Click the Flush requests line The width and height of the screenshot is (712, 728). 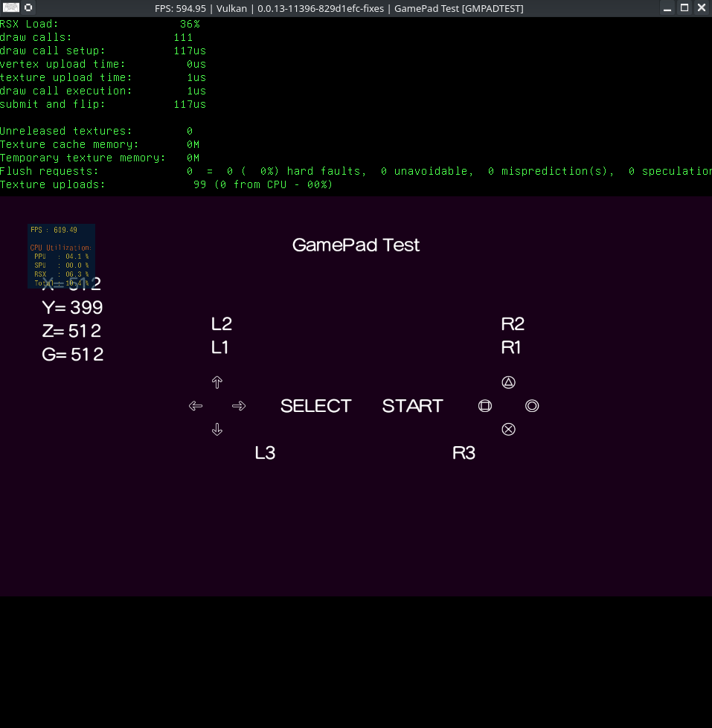(356, 171)
